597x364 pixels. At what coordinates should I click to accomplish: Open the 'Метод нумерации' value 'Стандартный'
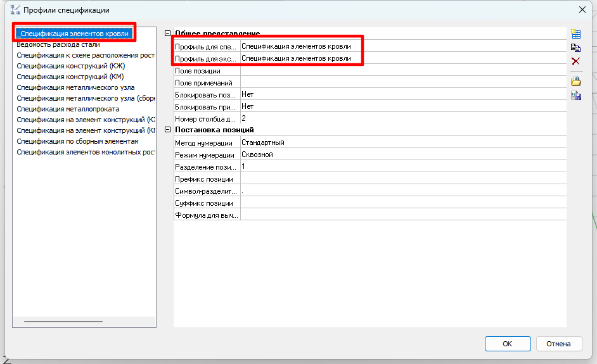coord(402,142)
